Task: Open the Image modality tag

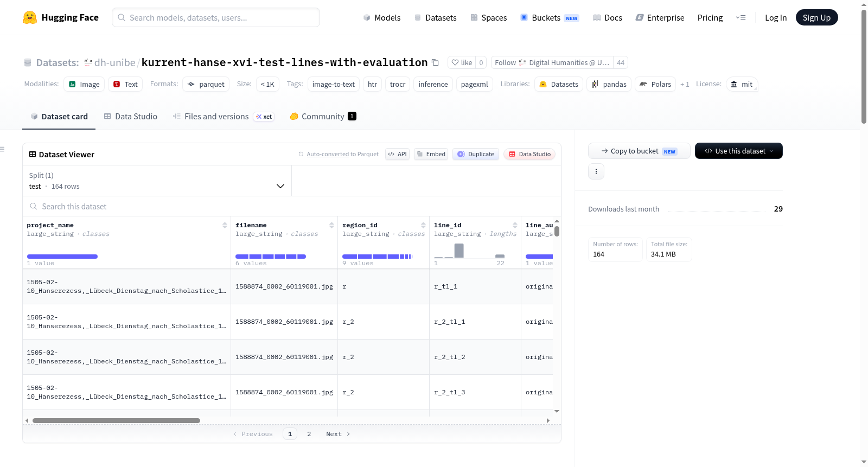Action: (84, 84)
